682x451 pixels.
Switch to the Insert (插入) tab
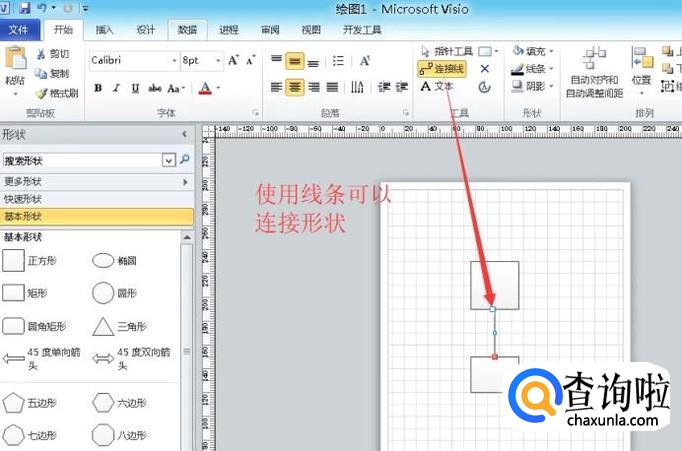pos(104,30)
